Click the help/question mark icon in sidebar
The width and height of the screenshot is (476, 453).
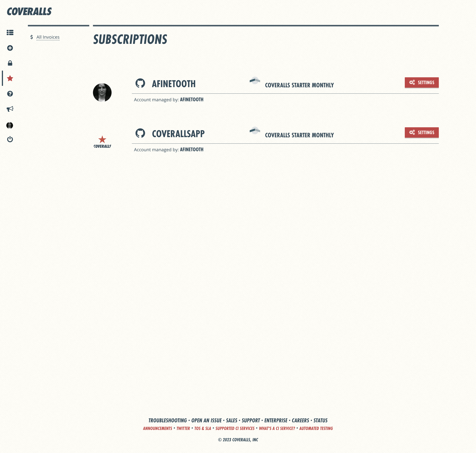click(x=10, y=93)
